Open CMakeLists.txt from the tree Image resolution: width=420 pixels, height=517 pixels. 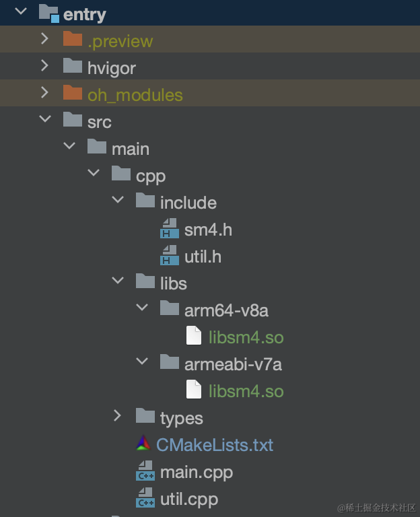pos(215,445)
